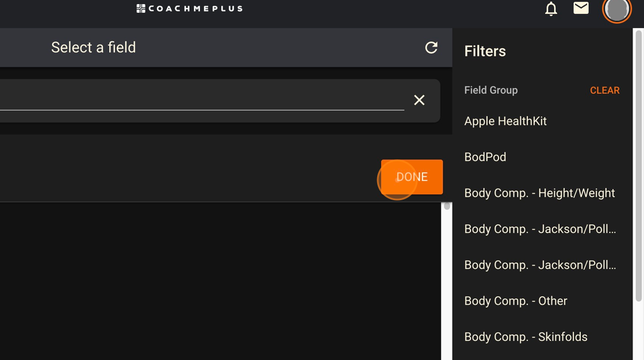Clear the search box using the X icon
Viewport: 644px width, 360px height.
(419, 100)
